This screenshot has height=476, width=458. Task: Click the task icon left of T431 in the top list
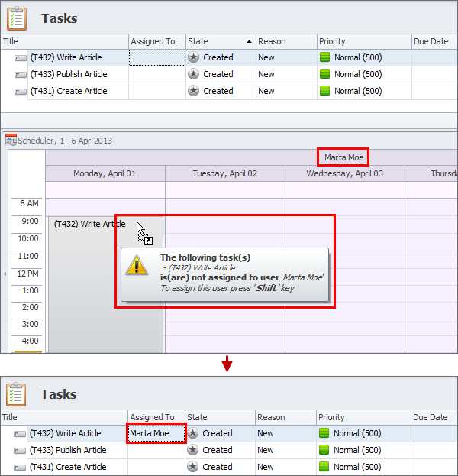pyautogui.click(x=21, y=92)
